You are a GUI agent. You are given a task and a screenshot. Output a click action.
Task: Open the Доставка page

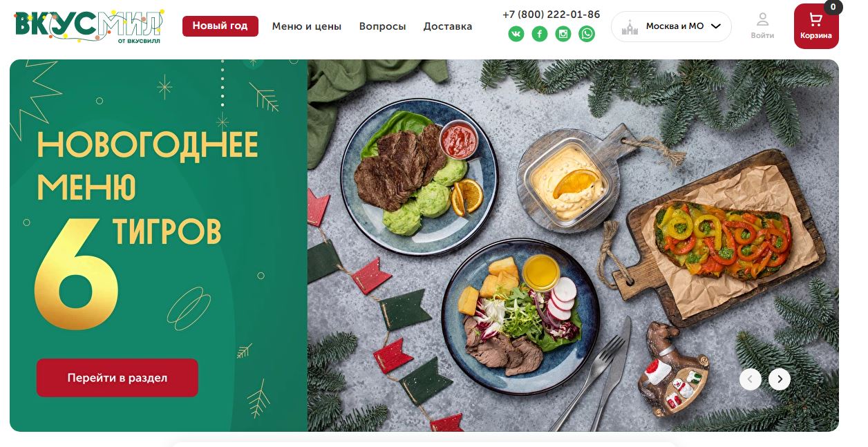point(448,26)
